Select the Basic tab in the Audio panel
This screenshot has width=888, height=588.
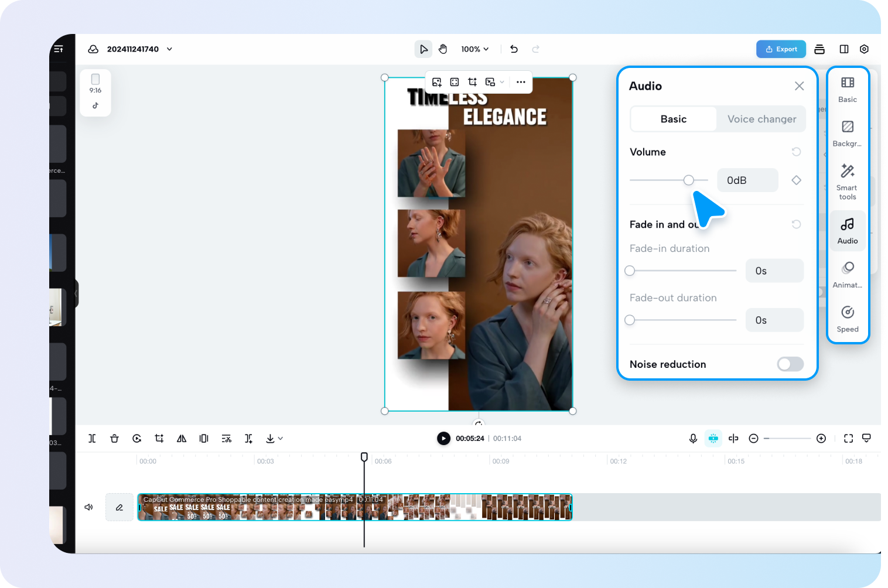[x=673, y=119]
